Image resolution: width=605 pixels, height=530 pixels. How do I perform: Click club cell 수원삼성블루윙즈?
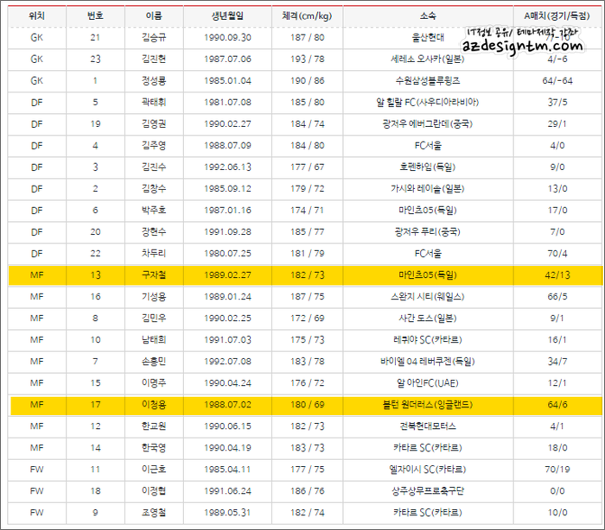click(428, 81)
